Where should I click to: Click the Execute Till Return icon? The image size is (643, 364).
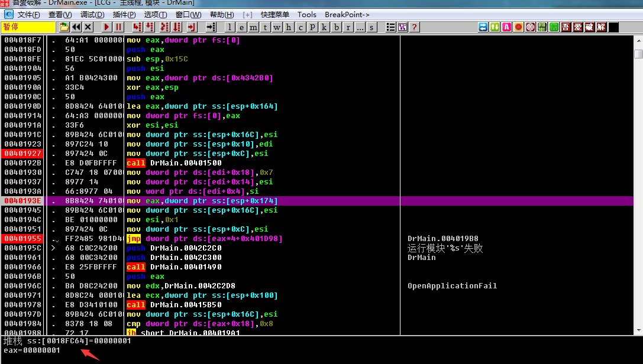pos(192,27)
